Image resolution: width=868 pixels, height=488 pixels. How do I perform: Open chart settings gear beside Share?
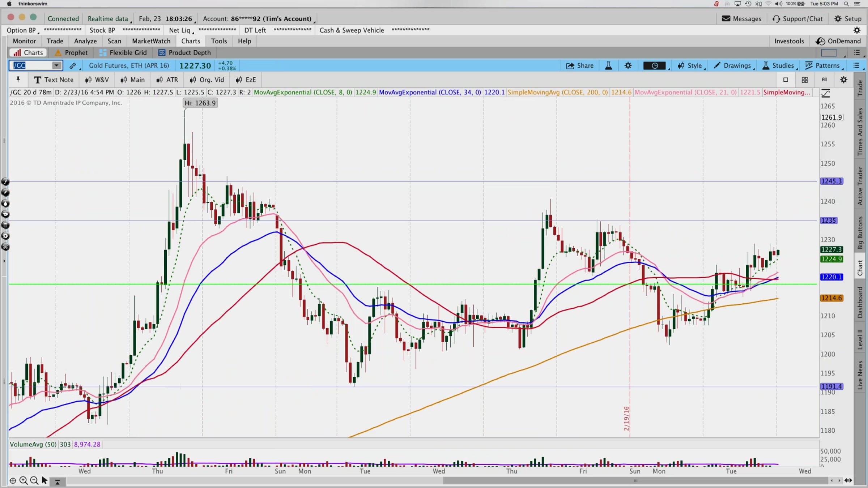pyautogui.click(x=628, y=65)
